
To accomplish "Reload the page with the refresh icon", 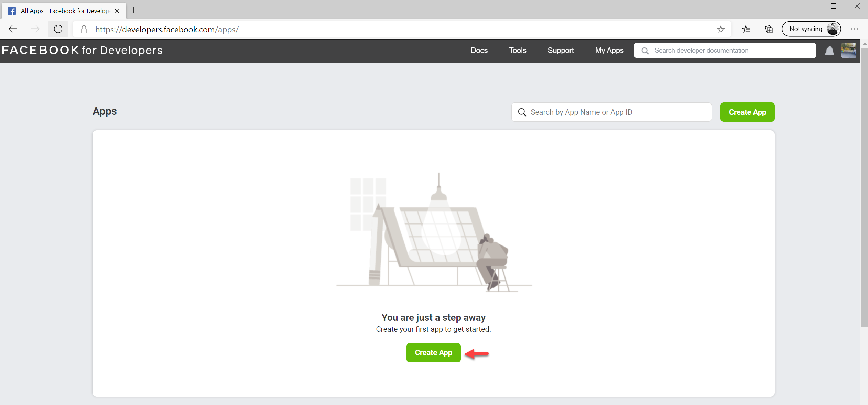I will (x=58, y=29).
